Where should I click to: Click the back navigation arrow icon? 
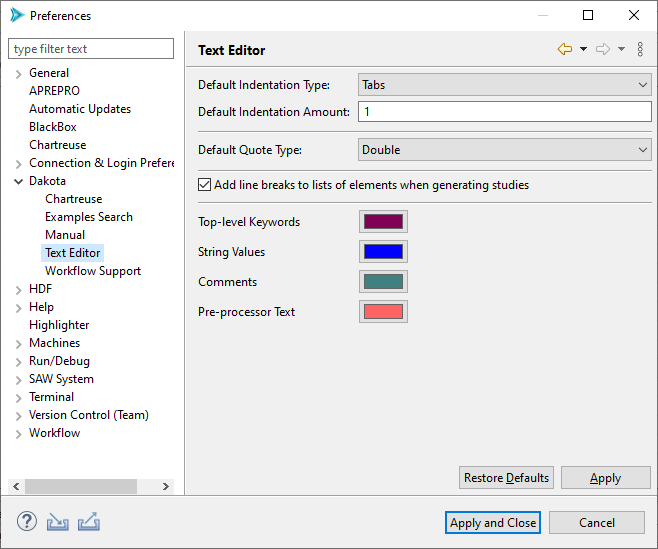point(565,50)
